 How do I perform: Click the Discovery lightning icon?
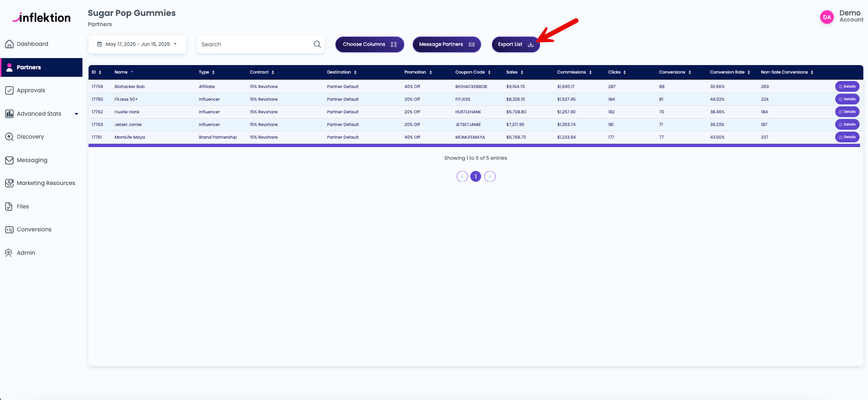(9, 137)
